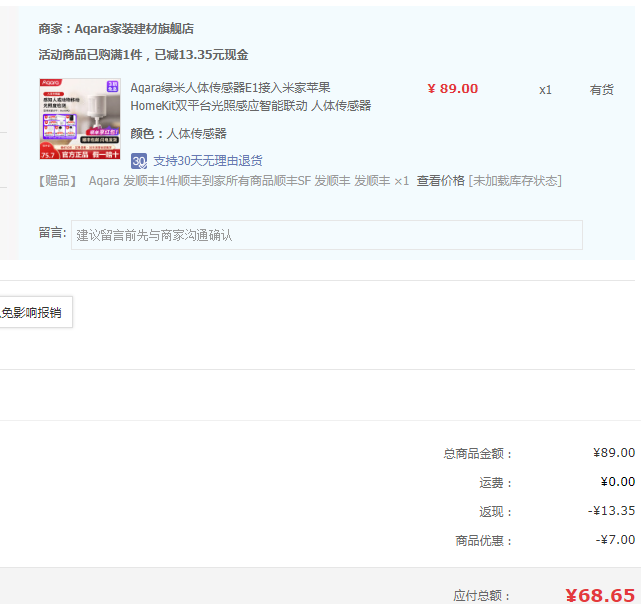Select the 未加载库存状态 gift status text

click(x=515, y=181)
